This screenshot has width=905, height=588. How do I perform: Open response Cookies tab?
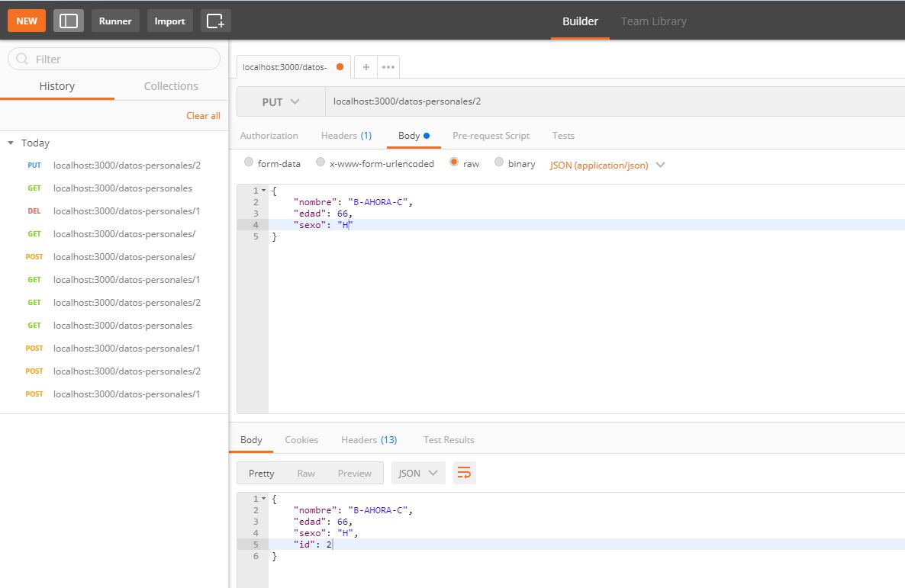301,440
